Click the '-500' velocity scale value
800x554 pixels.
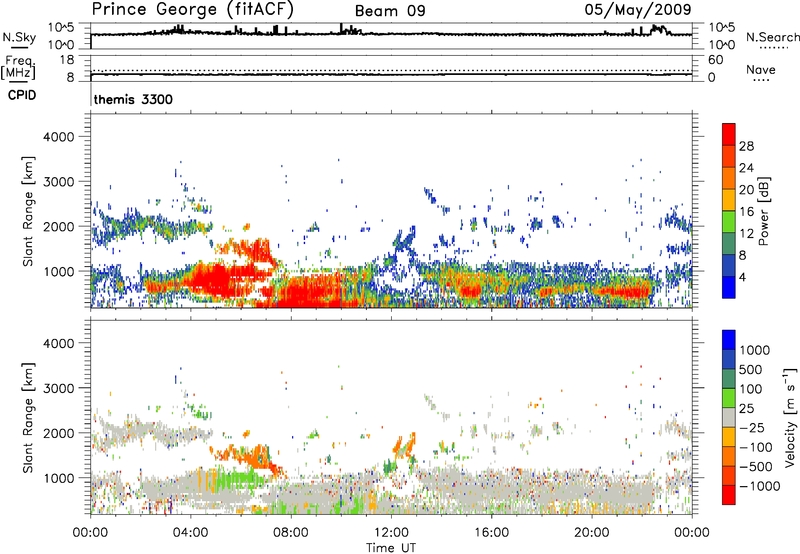coord(756,467)
